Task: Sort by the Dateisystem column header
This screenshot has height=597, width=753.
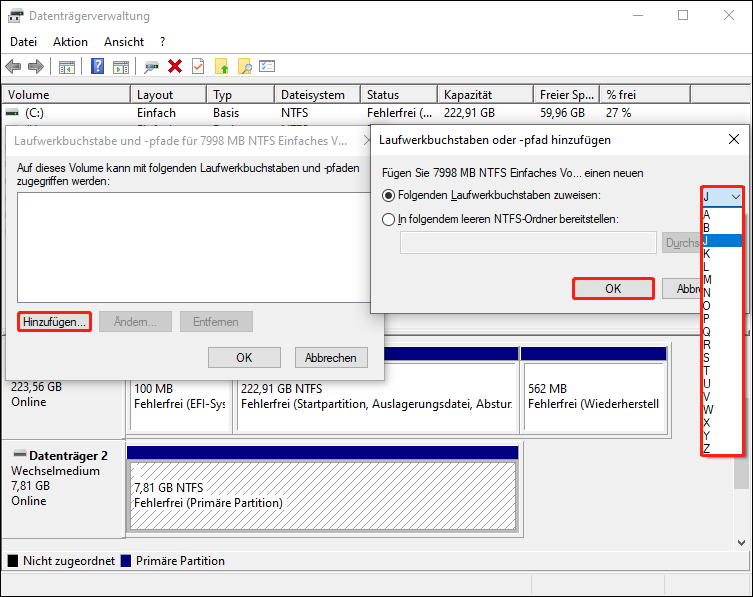Action: [317, 95]
